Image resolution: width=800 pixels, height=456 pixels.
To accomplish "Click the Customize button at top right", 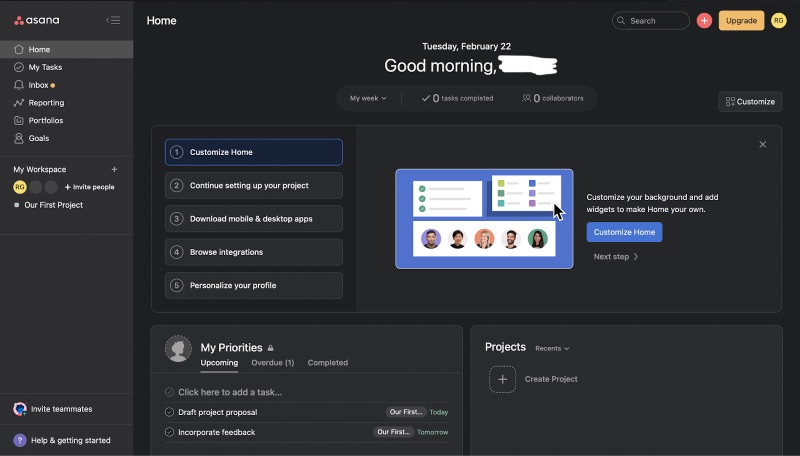I will [x=750, y=102].
